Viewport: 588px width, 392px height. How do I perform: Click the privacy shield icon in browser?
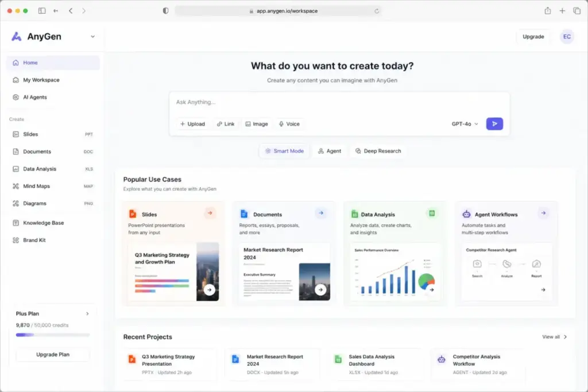[x=165, y=11]
